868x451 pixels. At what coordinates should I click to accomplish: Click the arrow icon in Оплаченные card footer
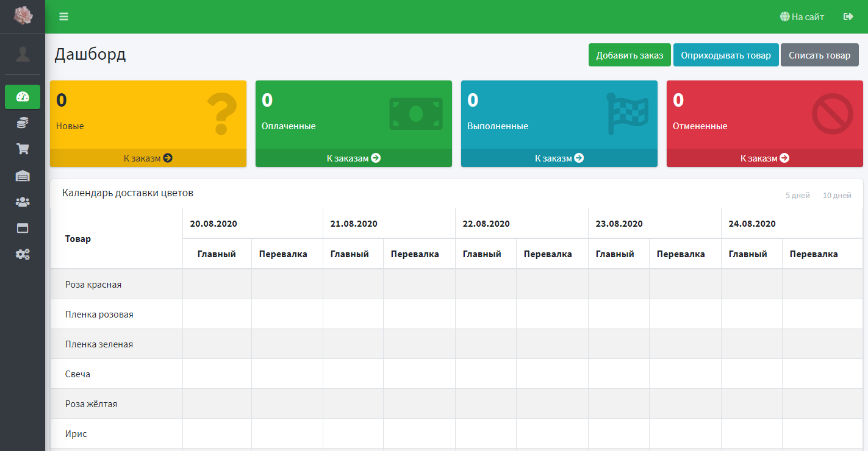click(376, 158)
